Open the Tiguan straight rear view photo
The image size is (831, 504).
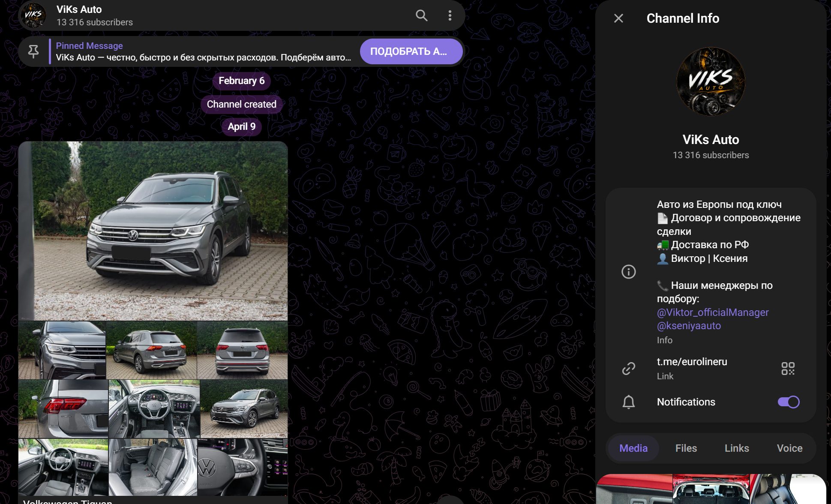pos(243,350)
